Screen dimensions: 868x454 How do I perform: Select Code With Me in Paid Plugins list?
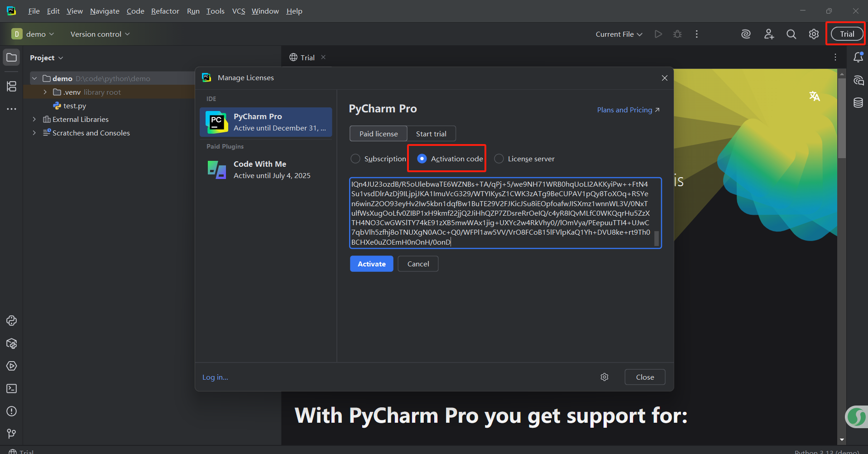266,169
